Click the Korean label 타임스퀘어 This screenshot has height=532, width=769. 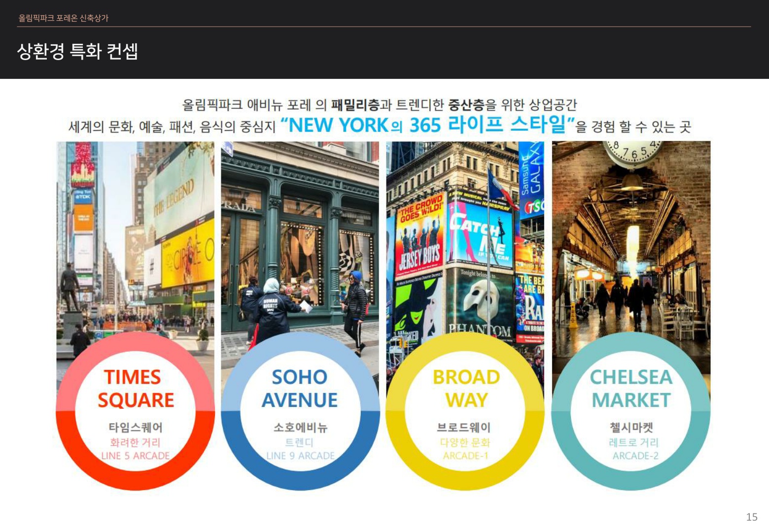[136, 428]
